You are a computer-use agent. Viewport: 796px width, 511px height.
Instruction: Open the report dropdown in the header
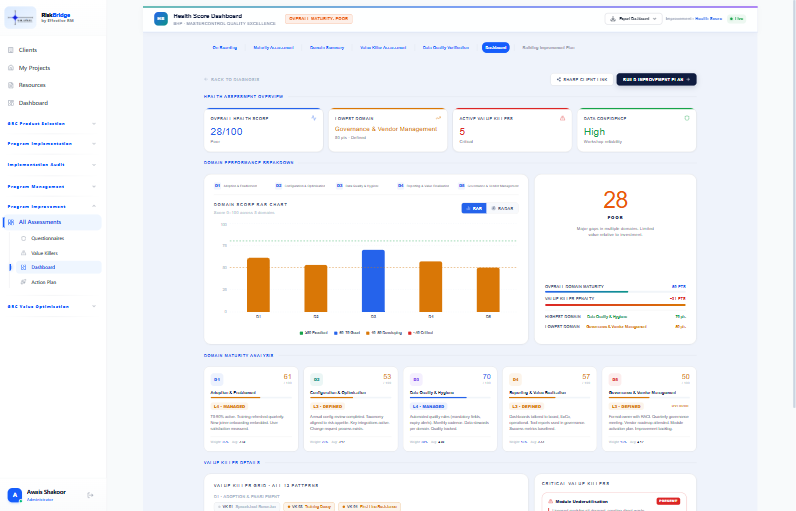pos(634,19)
